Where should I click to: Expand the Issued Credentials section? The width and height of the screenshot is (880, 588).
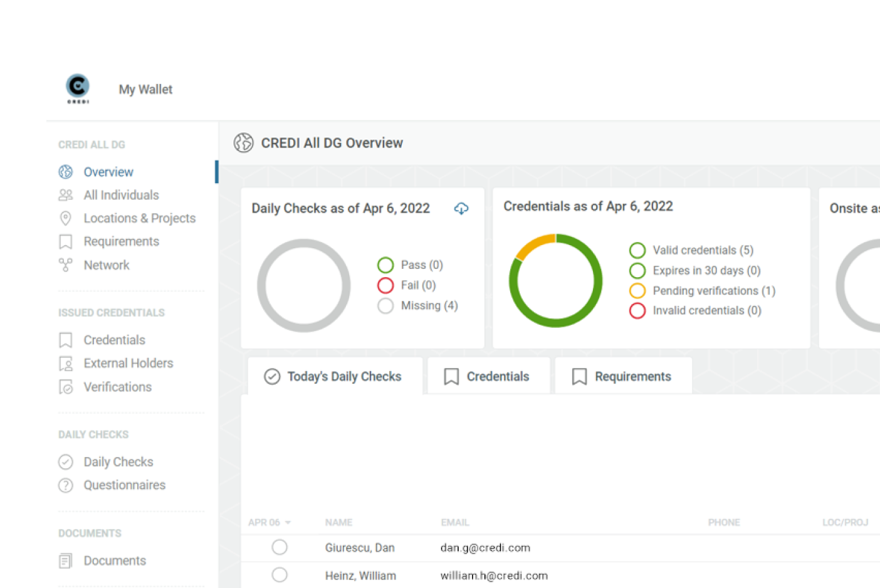click(111, 312)
